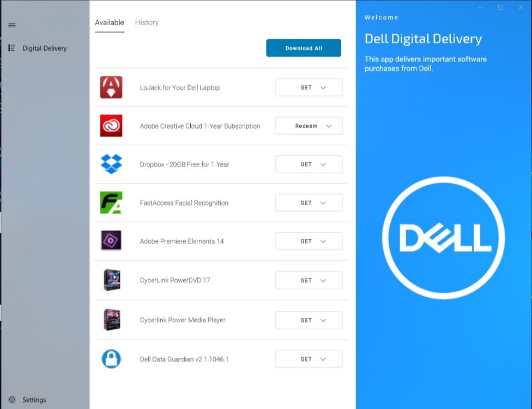Expand options chevron for Dell Data Guardian
Image resolution: width=532 pixels, height=409 pixels.
tap(323, 359)
